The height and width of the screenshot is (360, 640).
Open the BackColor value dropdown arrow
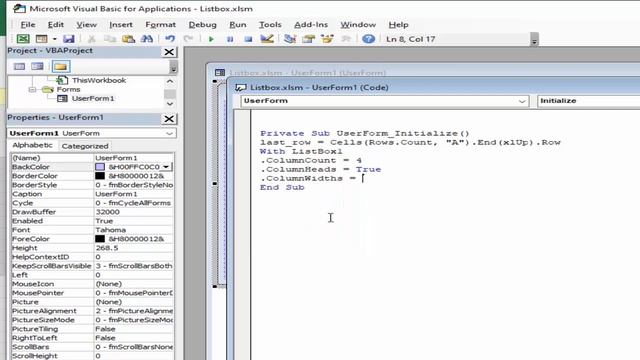coord(166,167)
